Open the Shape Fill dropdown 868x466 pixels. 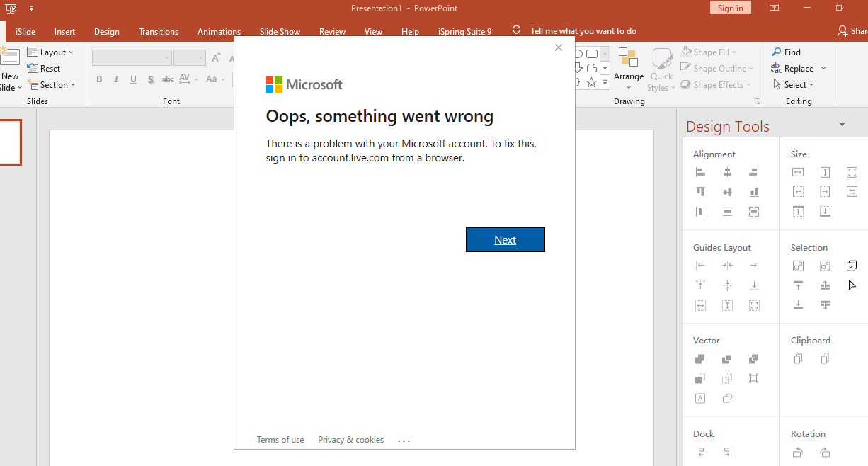(709, 52)
